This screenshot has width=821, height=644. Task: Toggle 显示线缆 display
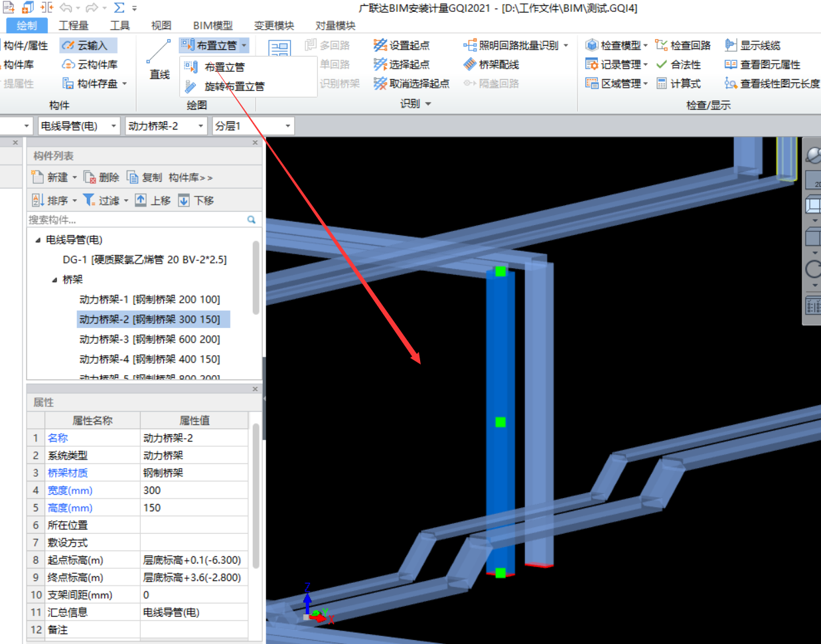tap(753, 45)
